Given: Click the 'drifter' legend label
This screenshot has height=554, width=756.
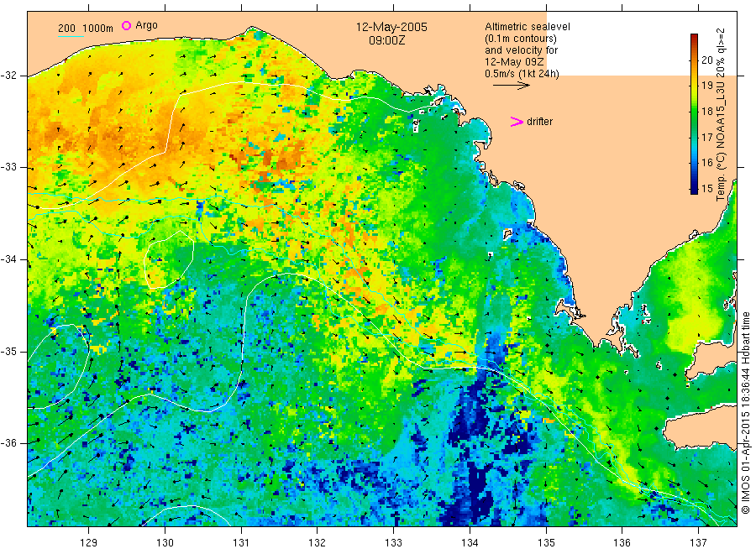Looking at the screenshot, I should tap(539, 122).
